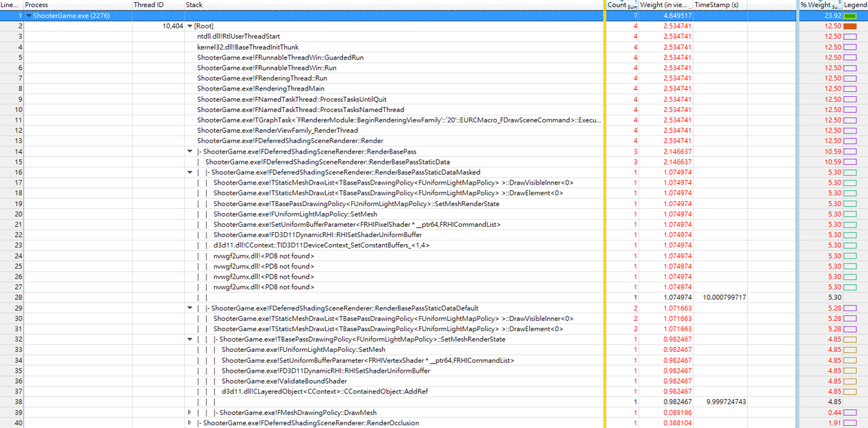
Task: Select TGraphTask BeginRenderingViewFamily row on line 11
Action: click(399, 120)
